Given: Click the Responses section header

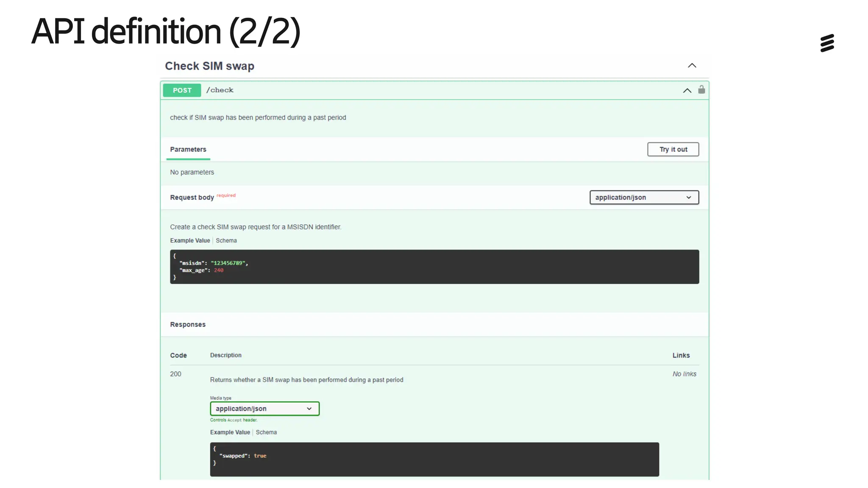Looking at the screenshot, I should [x=188, y=324].
